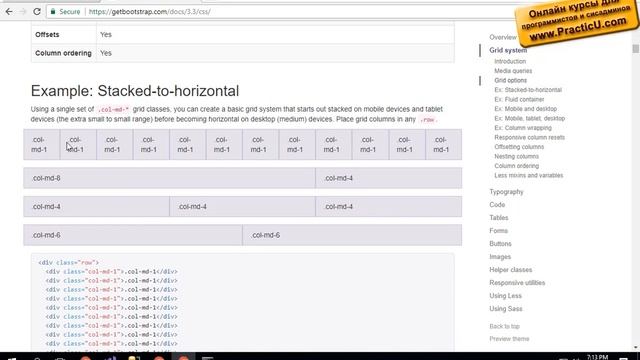Navigate to Using Less in sidebar
Screen dimensions: 640x360
pos(505,296)
